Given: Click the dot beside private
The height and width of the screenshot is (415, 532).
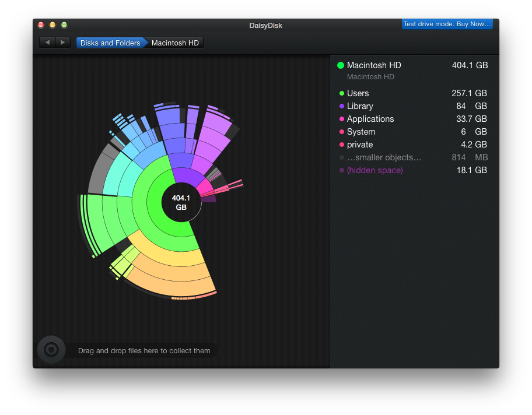Looking at the screenshot, I should point(342,145).
